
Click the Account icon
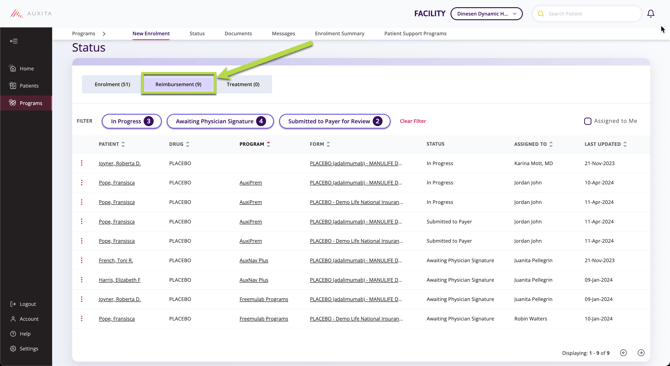pyautogui.click(x=13, y=319)
